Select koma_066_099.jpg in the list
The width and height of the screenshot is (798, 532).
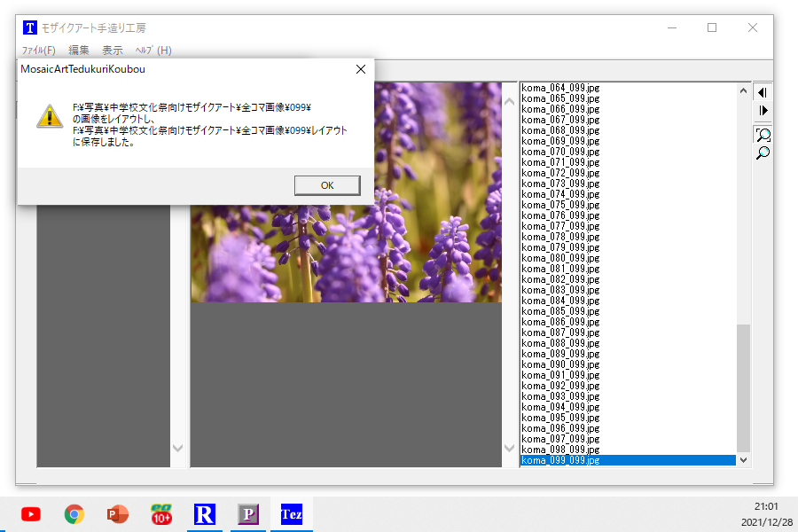[x=628, y=109]
